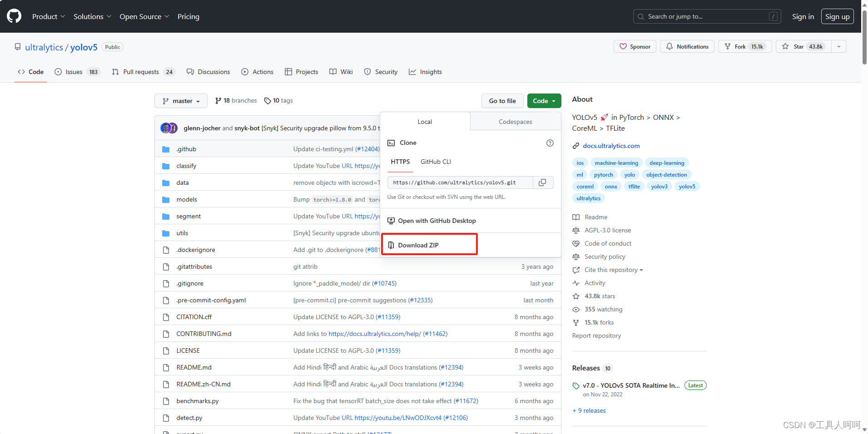This screenshot has width=868, height=434.
Task: Expand the Solutions menu
Action: tap(92, 17)
